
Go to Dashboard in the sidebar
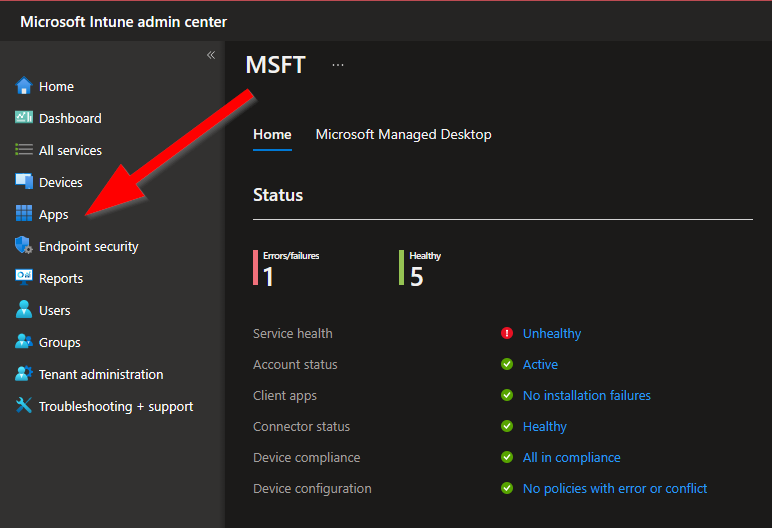pos(70,118)
